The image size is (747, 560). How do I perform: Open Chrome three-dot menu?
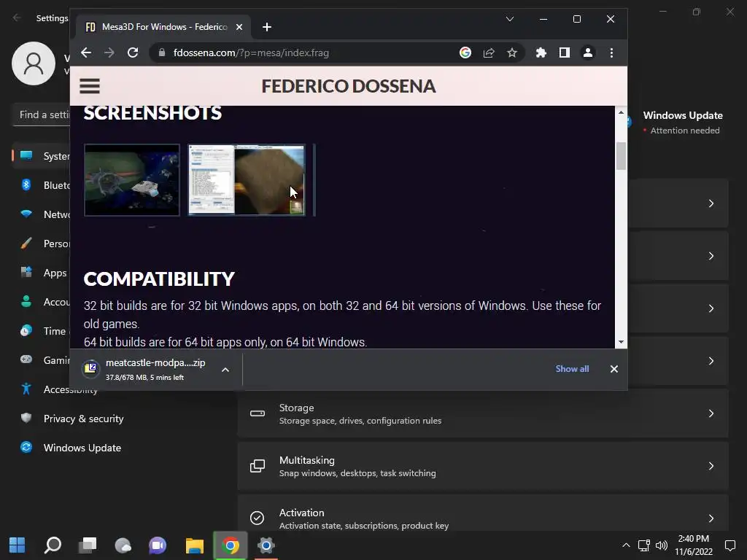(612, 52)
